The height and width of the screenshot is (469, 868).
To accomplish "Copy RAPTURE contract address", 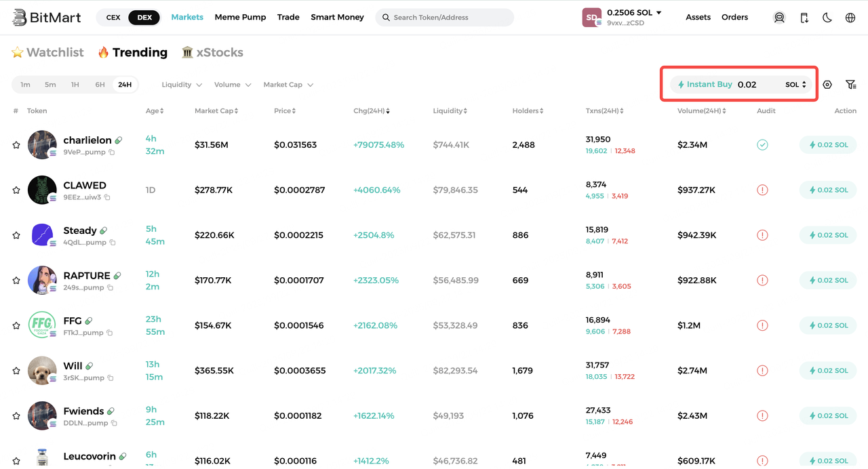I will [110, 287].
